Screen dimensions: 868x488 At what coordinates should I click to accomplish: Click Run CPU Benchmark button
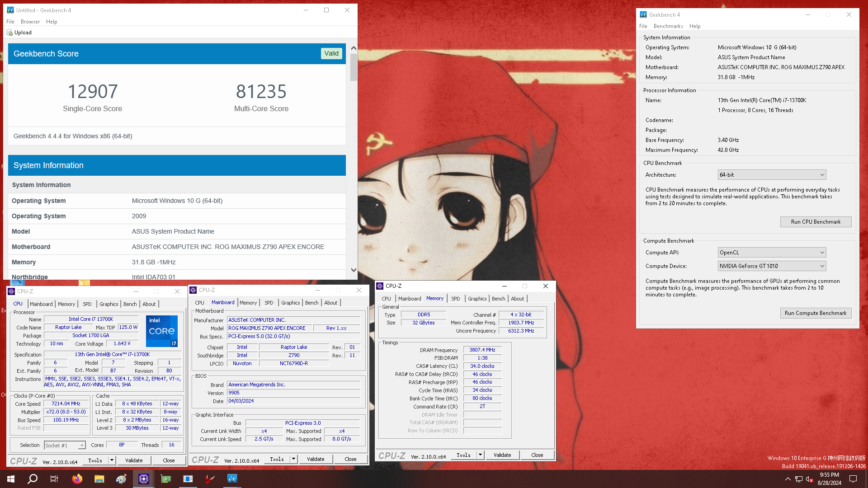point(816,222)
